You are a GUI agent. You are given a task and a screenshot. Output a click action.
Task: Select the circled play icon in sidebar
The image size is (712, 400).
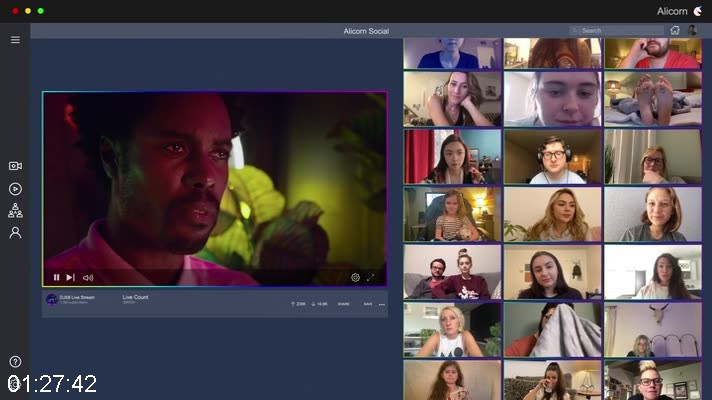tap(15, 189)
